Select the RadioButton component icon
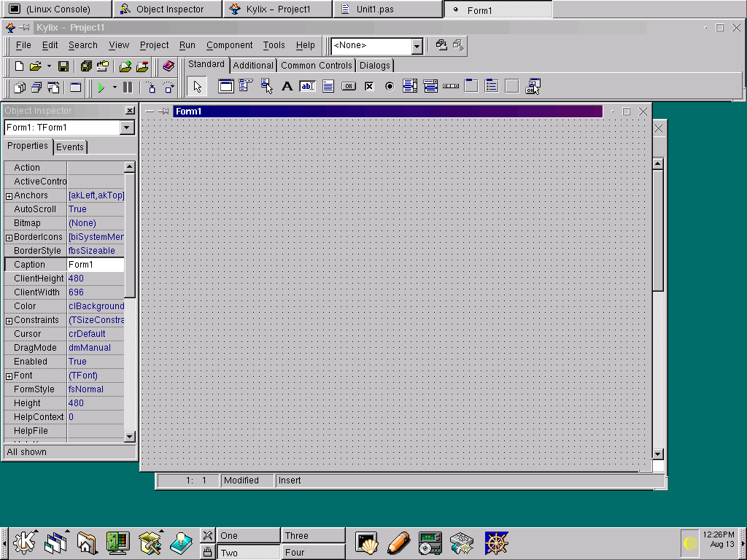 [390, 87]
